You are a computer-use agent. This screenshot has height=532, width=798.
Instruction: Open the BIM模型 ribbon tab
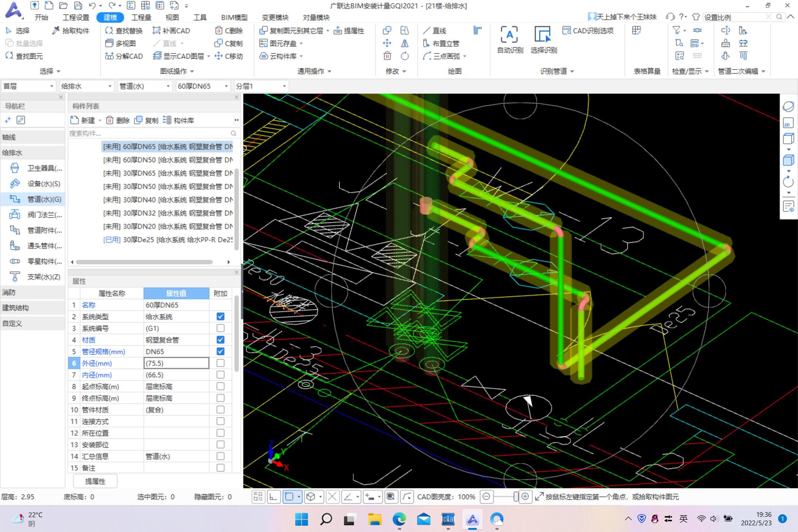(x=234, y=17)
